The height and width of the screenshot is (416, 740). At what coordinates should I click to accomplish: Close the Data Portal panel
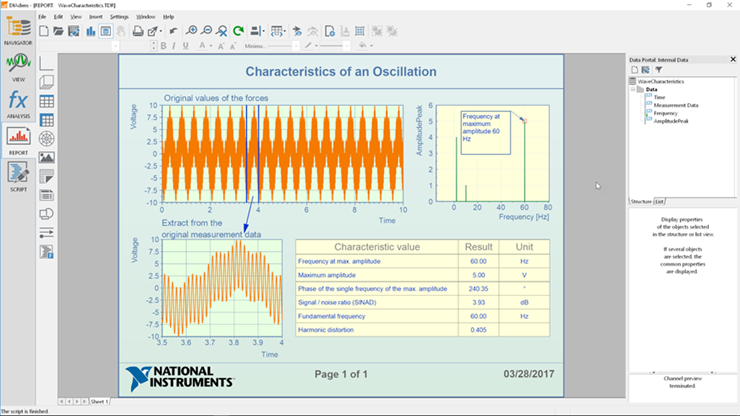tap(731, 60)
